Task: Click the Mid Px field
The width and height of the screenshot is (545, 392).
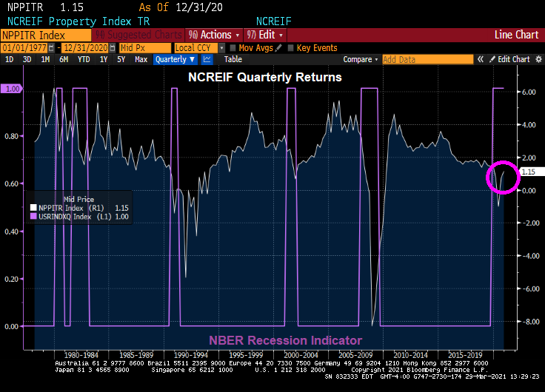Action: (145, 48)
